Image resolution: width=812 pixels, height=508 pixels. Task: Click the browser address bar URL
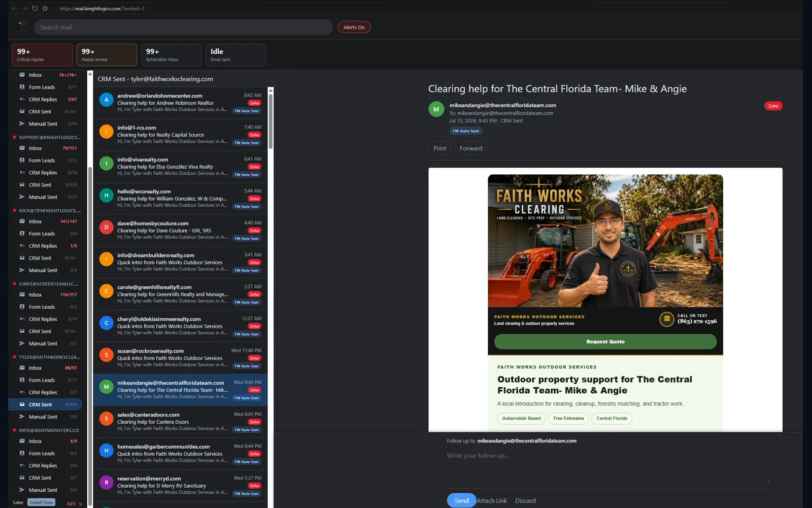coord(102,9)
